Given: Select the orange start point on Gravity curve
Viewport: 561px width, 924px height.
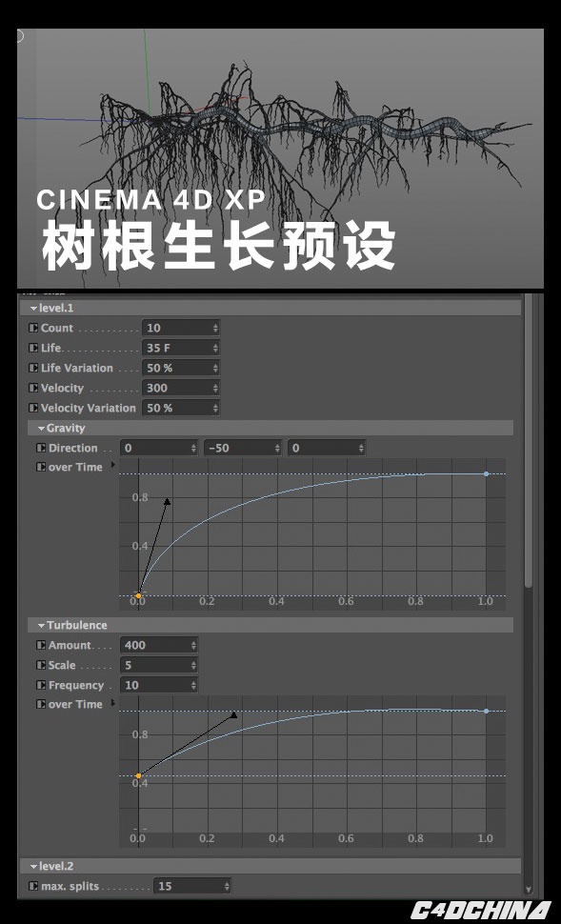Looking at the screenshot, I should (138, 595).
